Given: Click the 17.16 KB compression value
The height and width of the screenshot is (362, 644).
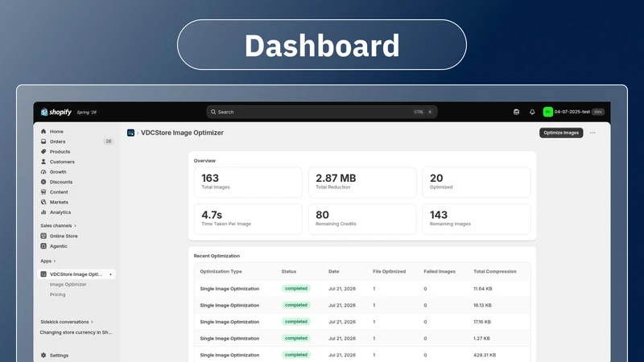Looking at the screenshot, I should pos(482,322).
